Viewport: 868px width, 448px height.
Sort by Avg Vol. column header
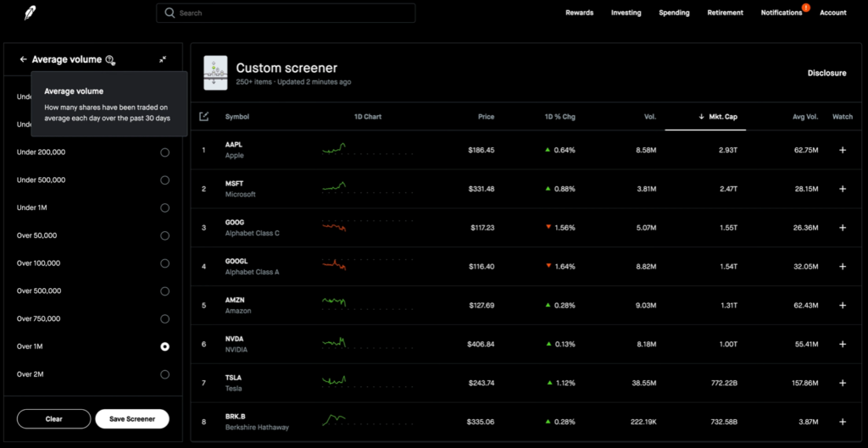[805, 117]
